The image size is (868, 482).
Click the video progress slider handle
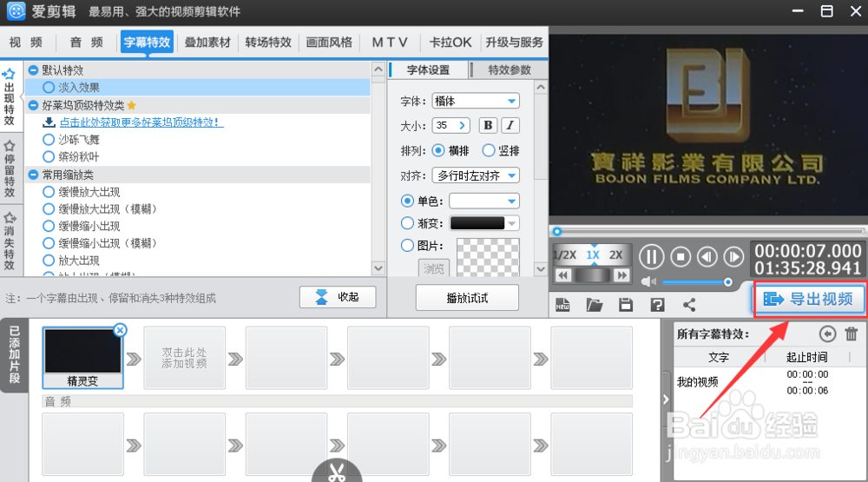557,231
